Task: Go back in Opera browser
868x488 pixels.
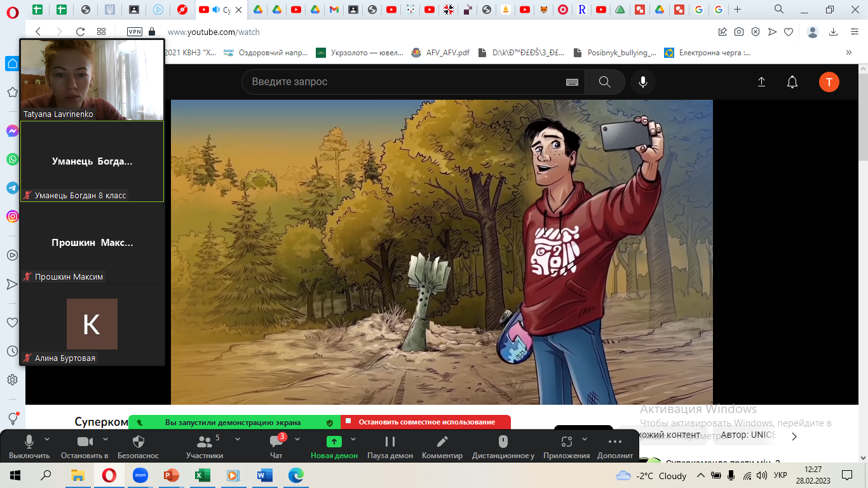Action: pyautogui.click(x=38, y=32)
